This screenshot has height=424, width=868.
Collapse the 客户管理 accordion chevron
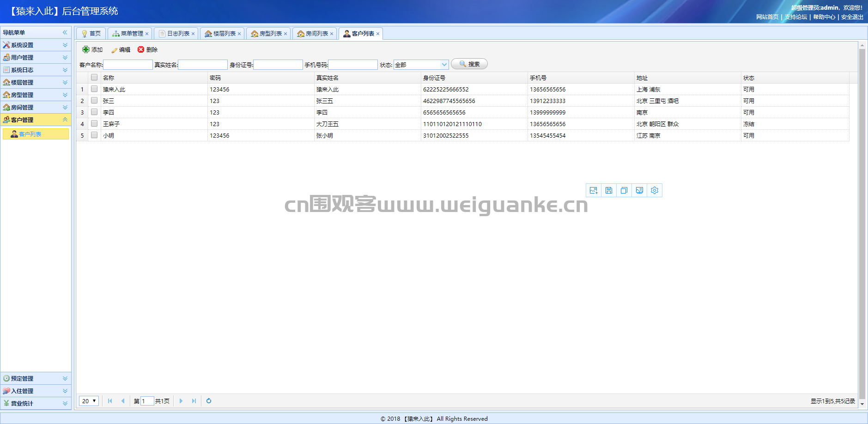[65, 120]
